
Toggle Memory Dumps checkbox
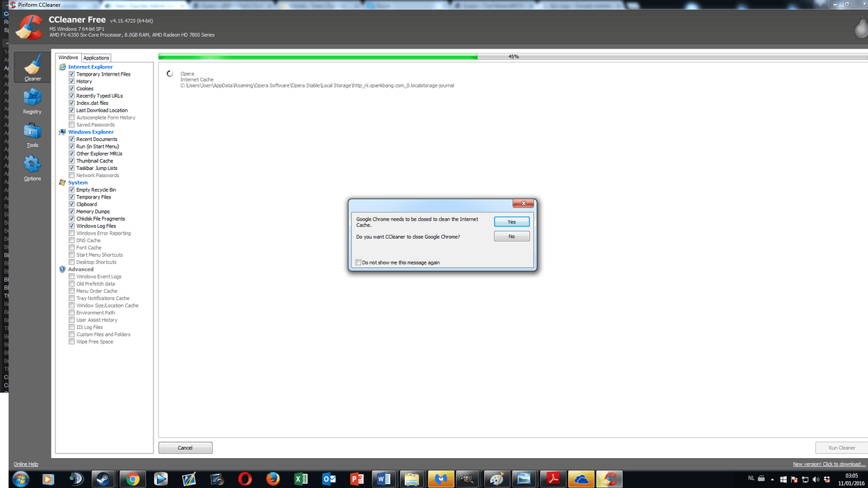72,212
